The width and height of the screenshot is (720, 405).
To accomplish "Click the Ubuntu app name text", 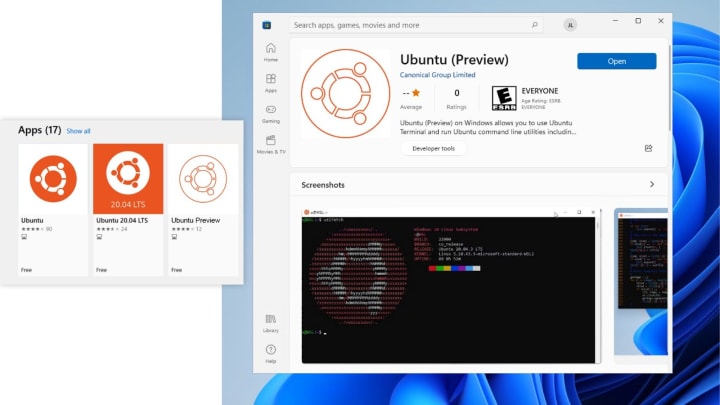I will 32,220.
